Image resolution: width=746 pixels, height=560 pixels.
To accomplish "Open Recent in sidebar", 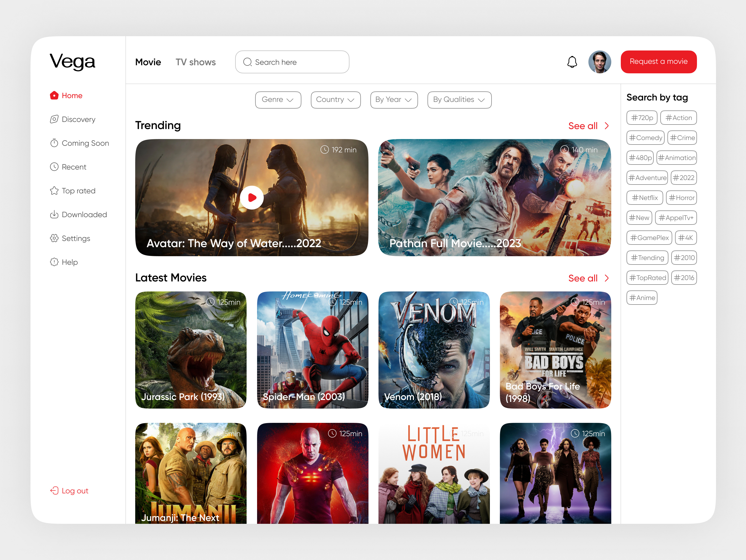I will 68,167.
